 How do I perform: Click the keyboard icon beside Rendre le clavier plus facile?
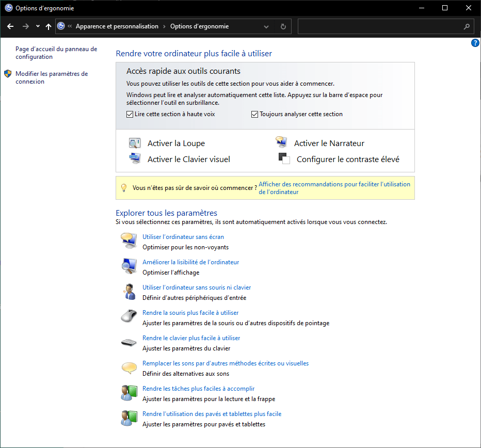pyautogui.click(x=129, y=342)
